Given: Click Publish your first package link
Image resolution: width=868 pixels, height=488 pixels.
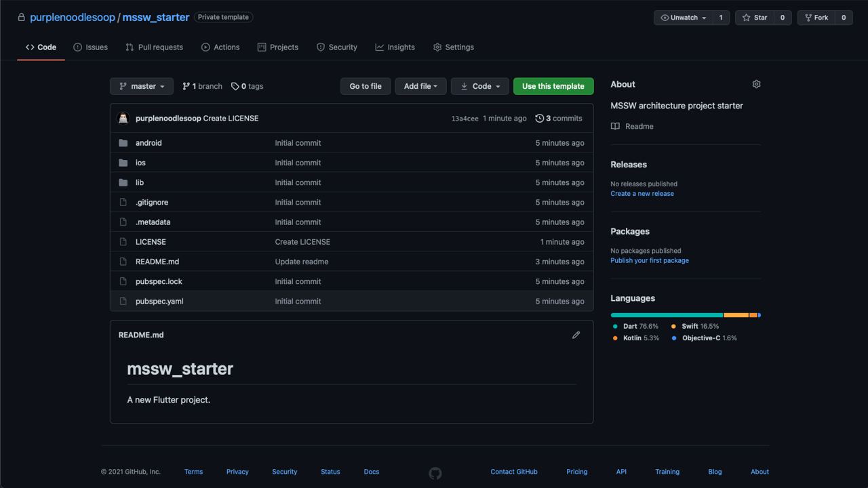Looking at the screenshot, I should (650, 261).
